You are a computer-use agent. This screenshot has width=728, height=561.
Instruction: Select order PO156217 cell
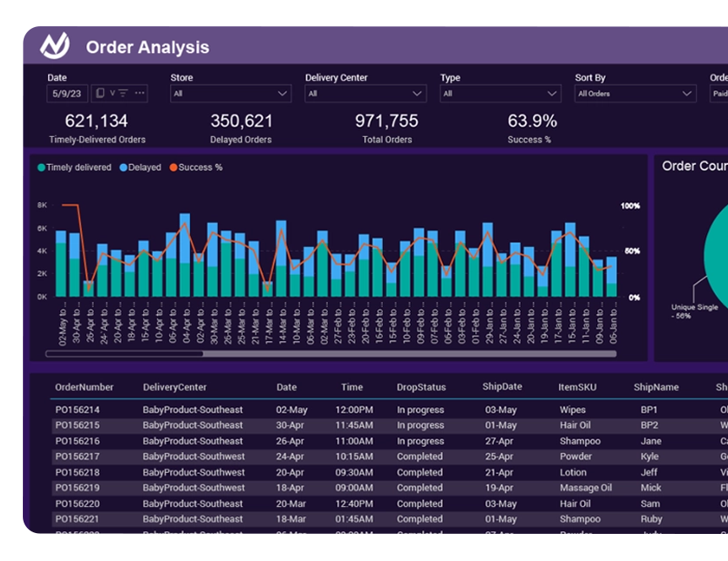pos(77,456)
